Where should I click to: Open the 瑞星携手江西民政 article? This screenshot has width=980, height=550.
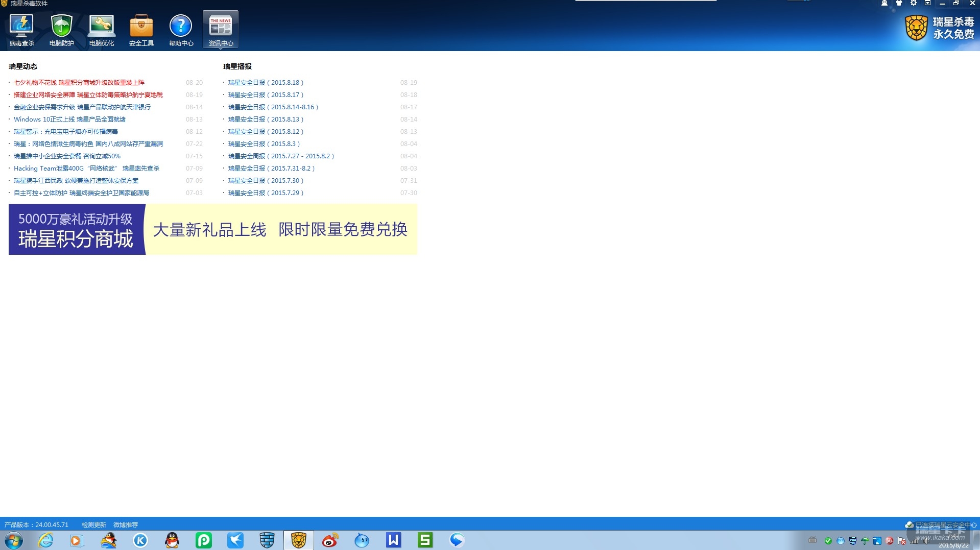coord(76,181)
